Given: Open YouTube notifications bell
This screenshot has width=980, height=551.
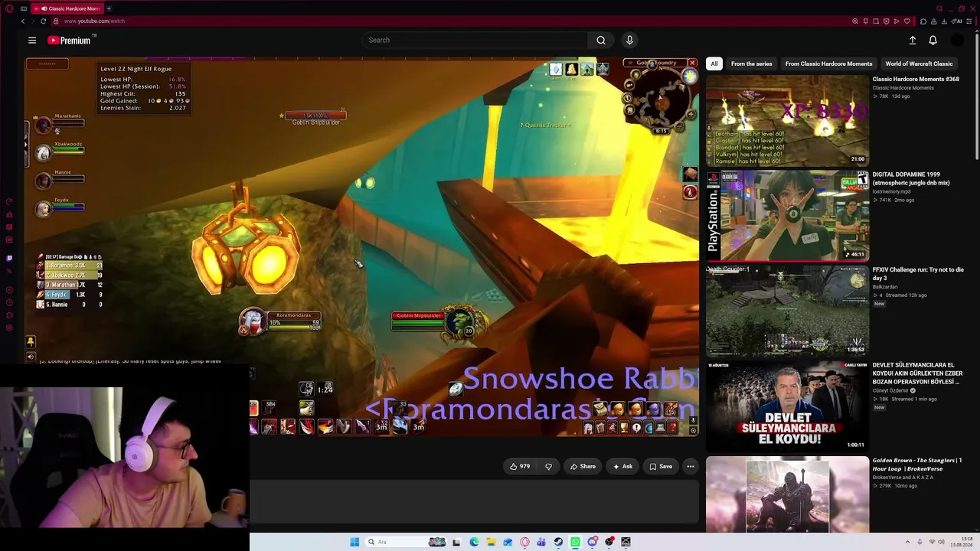Looking at the screenshot, I should pos(933,41).
